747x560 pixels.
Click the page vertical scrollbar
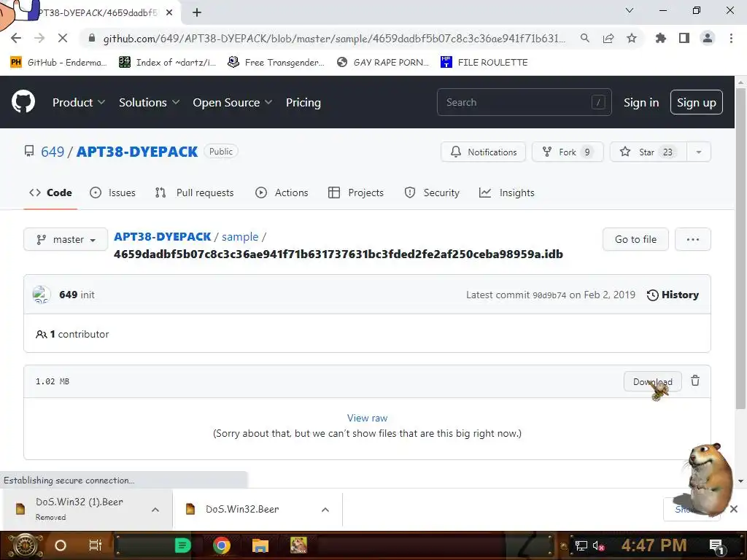click(740, 248)
